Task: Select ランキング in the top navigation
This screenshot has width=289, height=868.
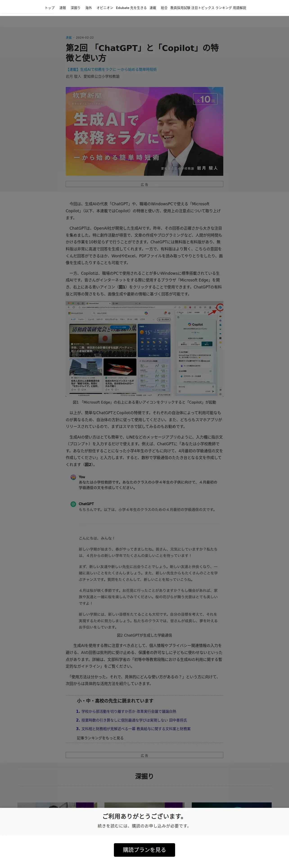Action: pyautogui.click(x=224, y=8)
